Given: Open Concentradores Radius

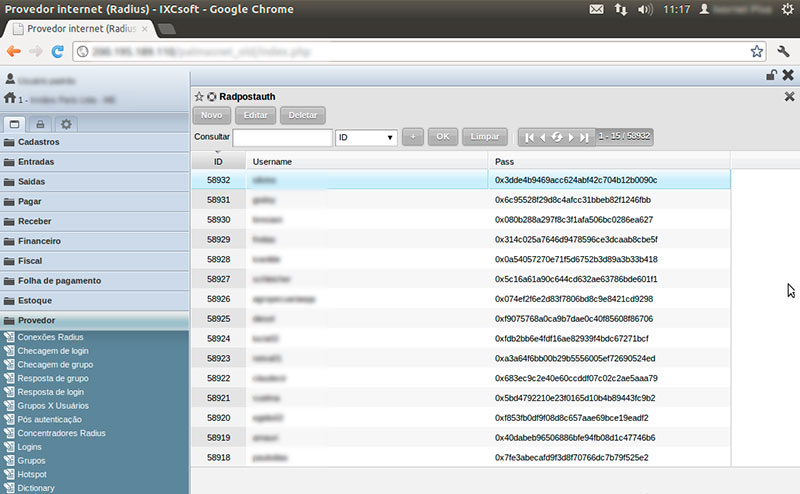Looking at the screenshot, I should tap(61, 433).
